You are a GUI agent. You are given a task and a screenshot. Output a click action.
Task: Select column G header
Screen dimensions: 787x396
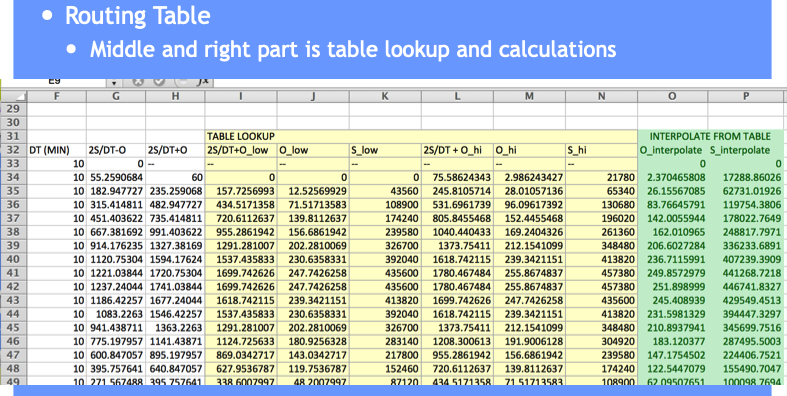tap(116, 96)
